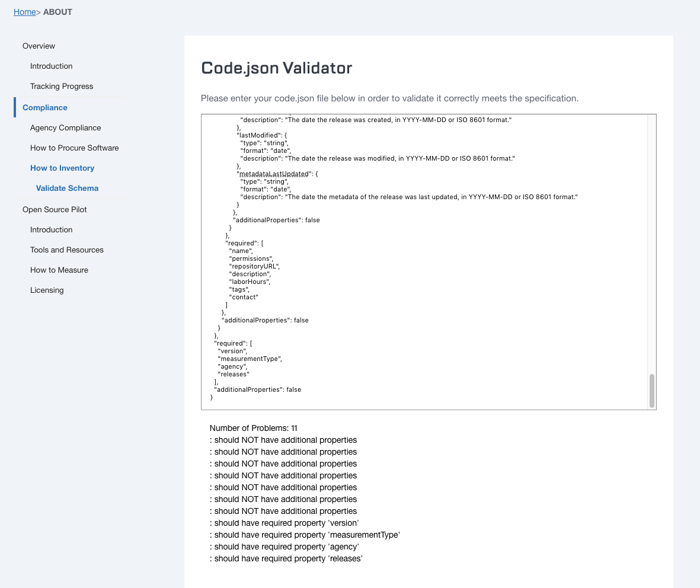Click the "metadataLastUpdated" key in the editor
The width and height of the screenshot is (700, 588).
coord(273,174)
